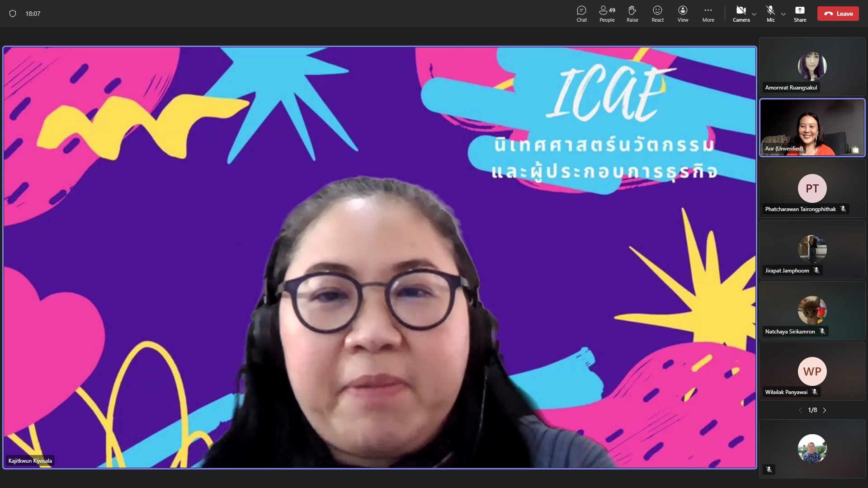Viewport: 868px width, 488px height.
Task: Open the More actions menu
Action: coord(708,14)
